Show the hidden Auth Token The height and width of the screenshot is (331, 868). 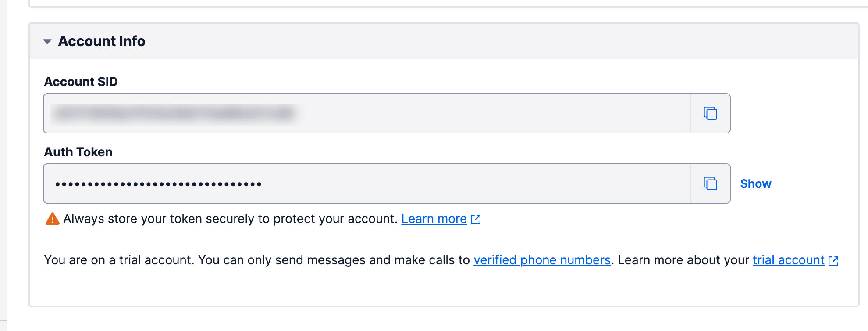pos(755,184)
